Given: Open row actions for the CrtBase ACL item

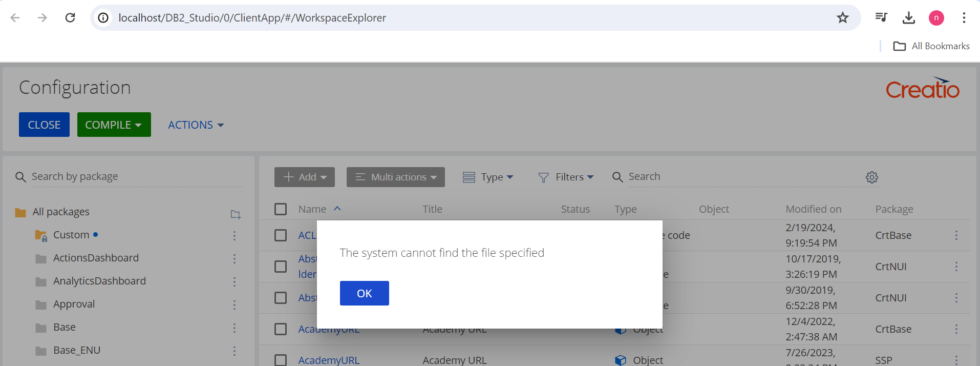Looking at the screenshot, I should 956,235.
